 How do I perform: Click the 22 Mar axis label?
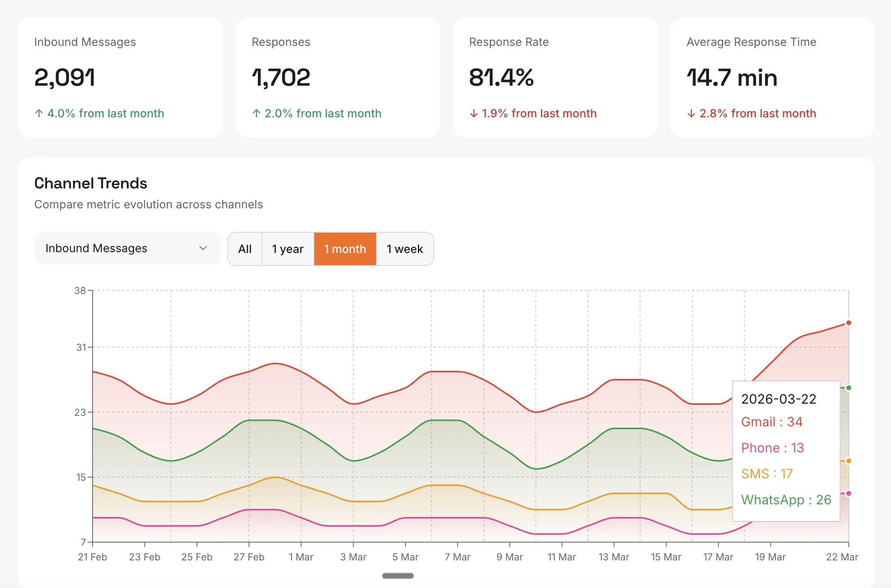(x=842, y=557)
